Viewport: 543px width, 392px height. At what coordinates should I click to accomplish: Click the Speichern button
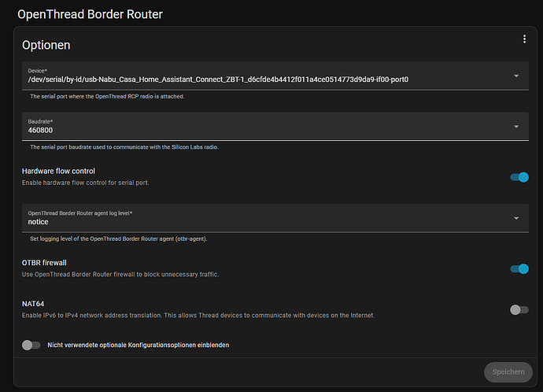tap(508, 372)
